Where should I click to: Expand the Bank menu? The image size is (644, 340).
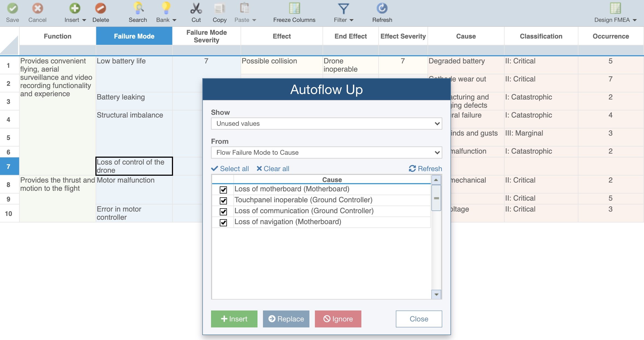coord(174,20)
